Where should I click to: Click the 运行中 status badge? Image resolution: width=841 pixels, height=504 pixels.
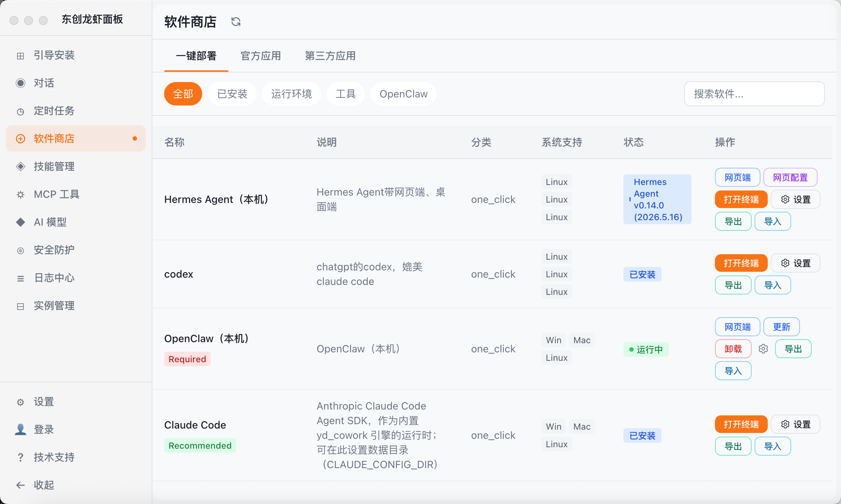click(646, 349)
